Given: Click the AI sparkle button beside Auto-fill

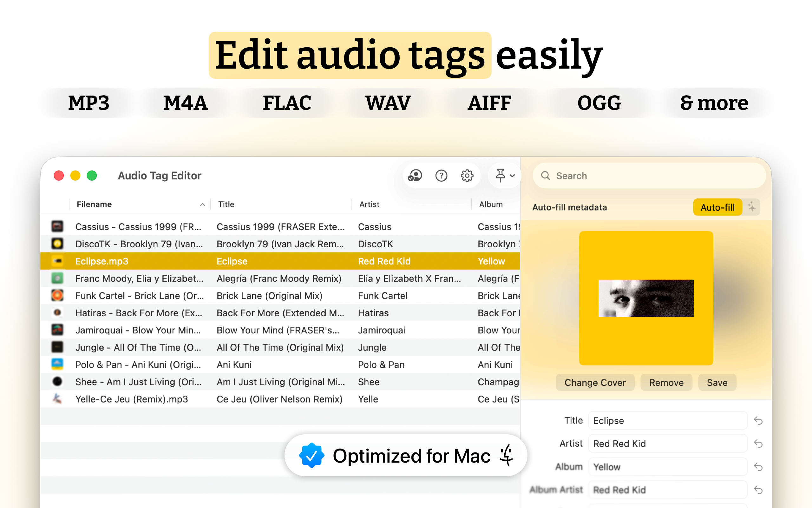Looking at the screenshot, I should 752,207.
